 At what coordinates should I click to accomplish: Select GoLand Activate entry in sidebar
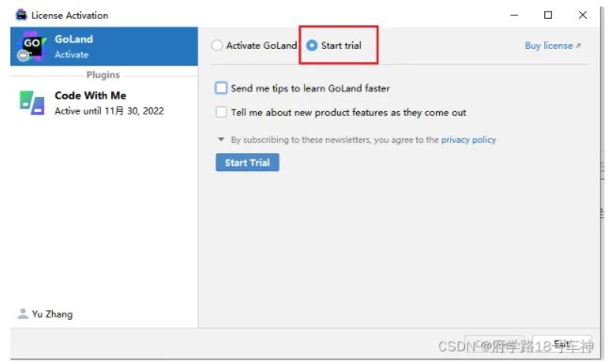tap(105, 46)
